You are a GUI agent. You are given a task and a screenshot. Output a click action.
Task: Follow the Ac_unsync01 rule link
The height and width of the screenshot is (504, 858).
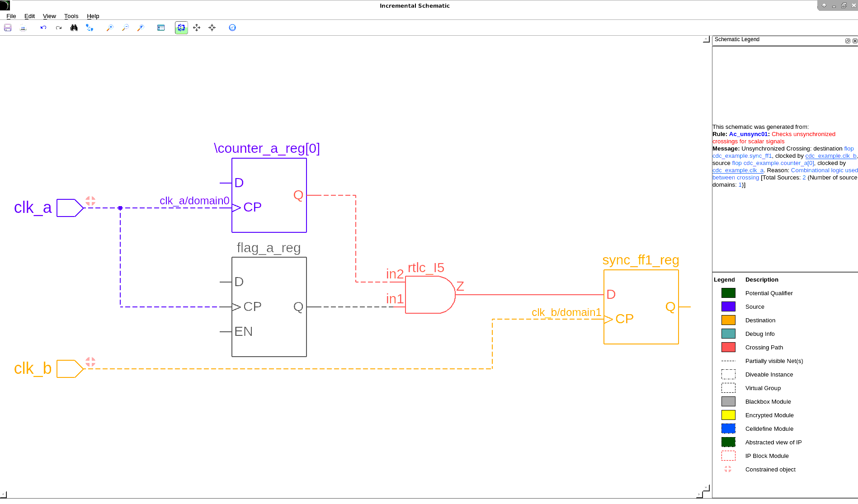pos(749,134)
